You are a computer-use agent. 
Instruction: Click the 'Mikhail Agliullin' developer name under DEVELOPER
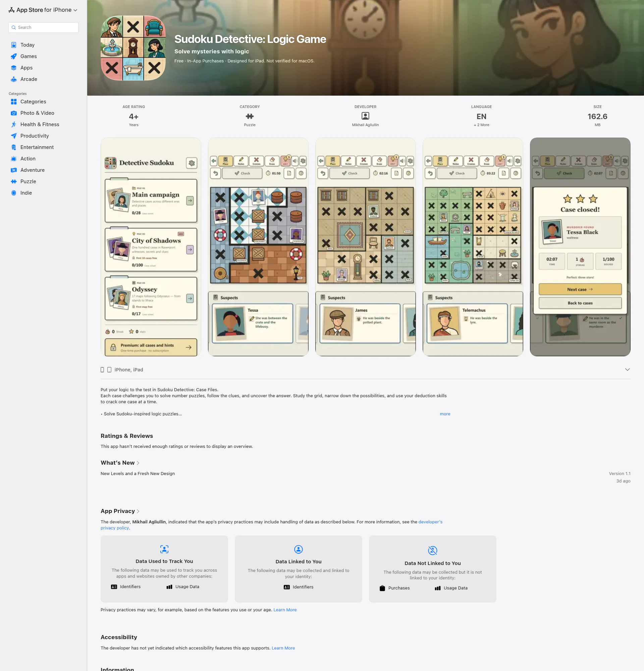click(366, 125)
